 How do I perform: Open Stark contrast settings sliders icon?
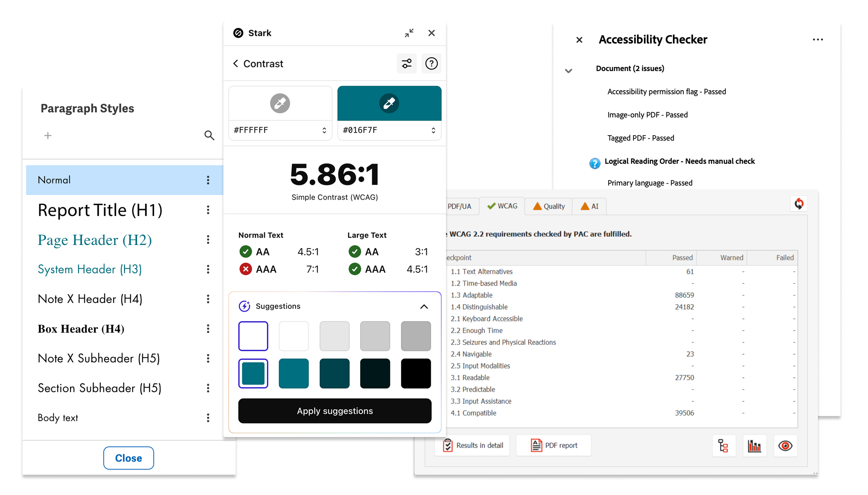(x=406, y=64)
